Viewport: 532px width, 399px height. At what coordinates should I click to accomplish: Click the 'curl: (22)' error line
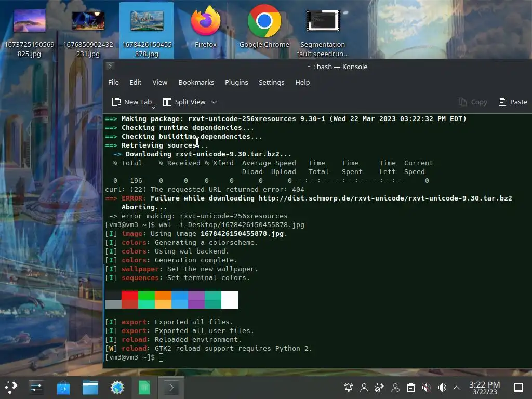205,189
